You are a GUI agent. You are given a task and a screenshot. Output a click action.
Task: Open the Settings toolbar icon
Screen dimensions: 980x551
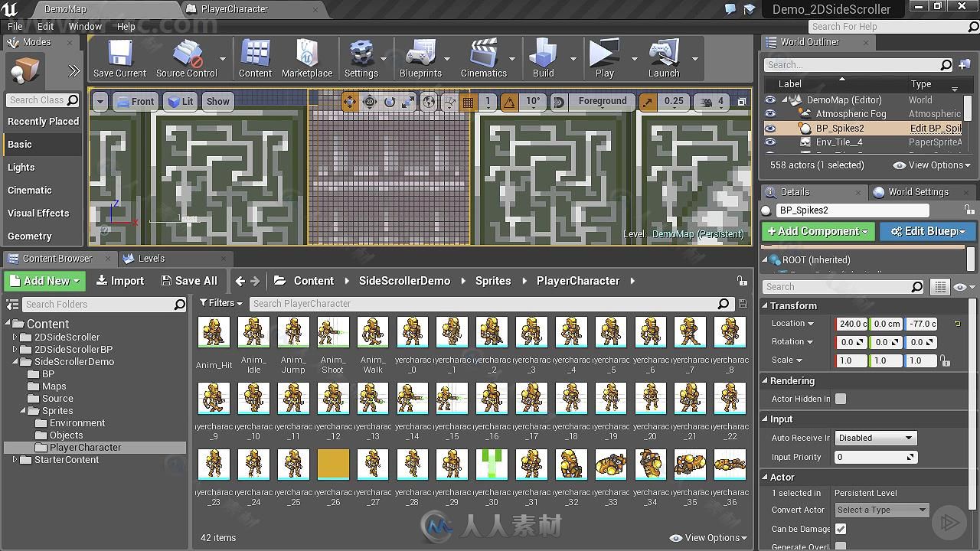point(361,60)
